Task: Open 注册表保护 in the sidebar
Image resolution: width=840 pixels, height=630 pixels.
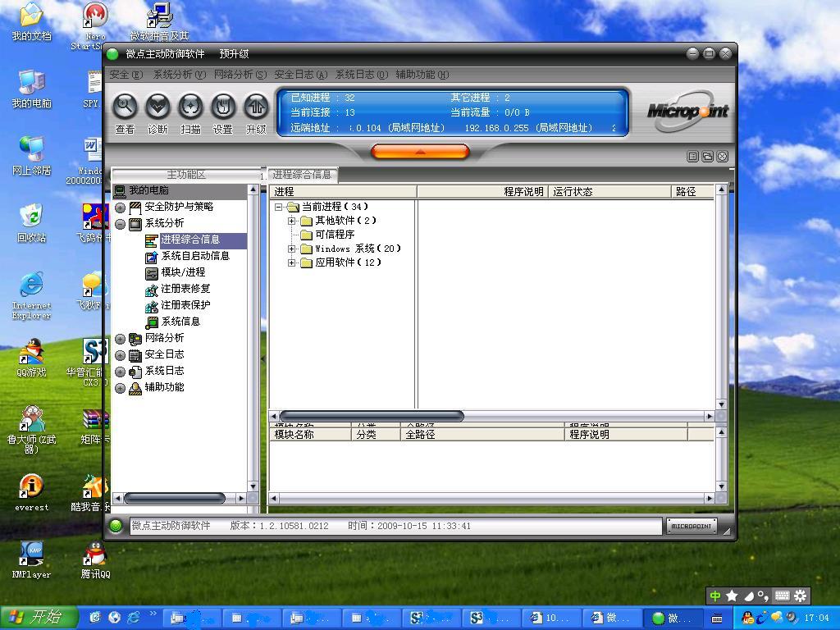Action: [x=185, y=305]
